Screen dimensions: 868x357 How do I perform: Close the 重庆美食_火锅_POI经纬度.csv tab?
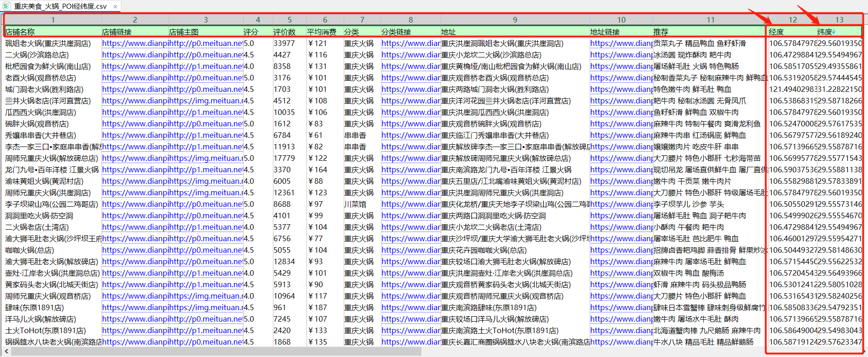pyautogui.click(x=115, y=6)
